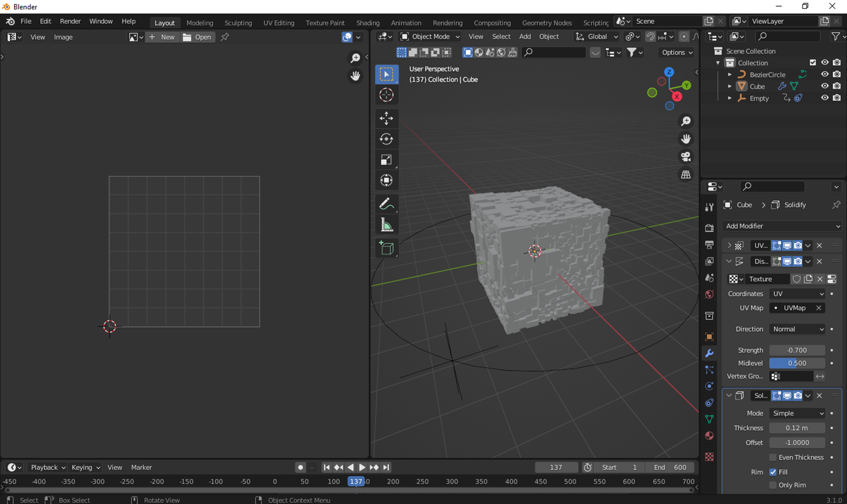Toggle camera view in 3D viewport
Screen dimensions: 847x504
(686, 157)
